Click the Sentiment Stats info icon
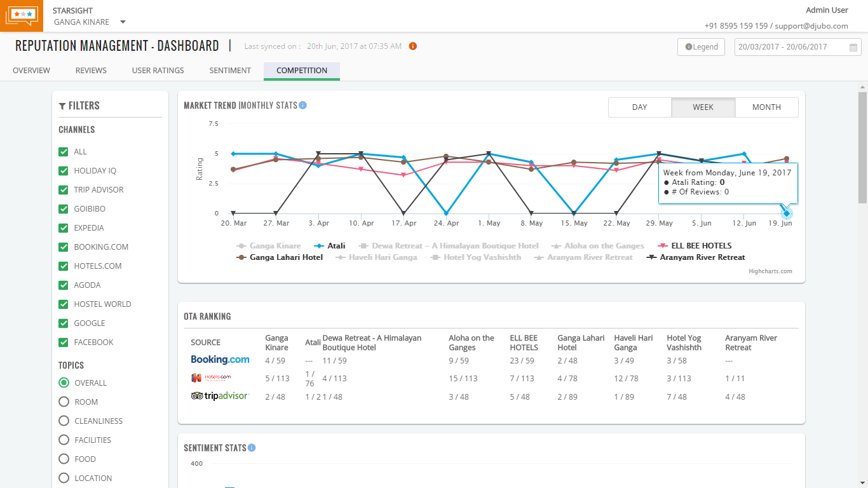 coord(252,448)
